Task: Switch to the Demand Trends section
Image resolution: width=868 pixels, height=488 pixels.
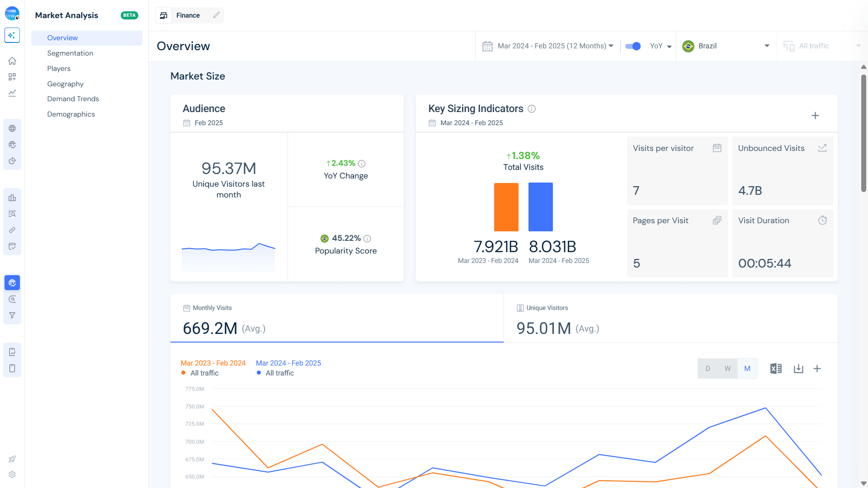Action: coord(73,99)
